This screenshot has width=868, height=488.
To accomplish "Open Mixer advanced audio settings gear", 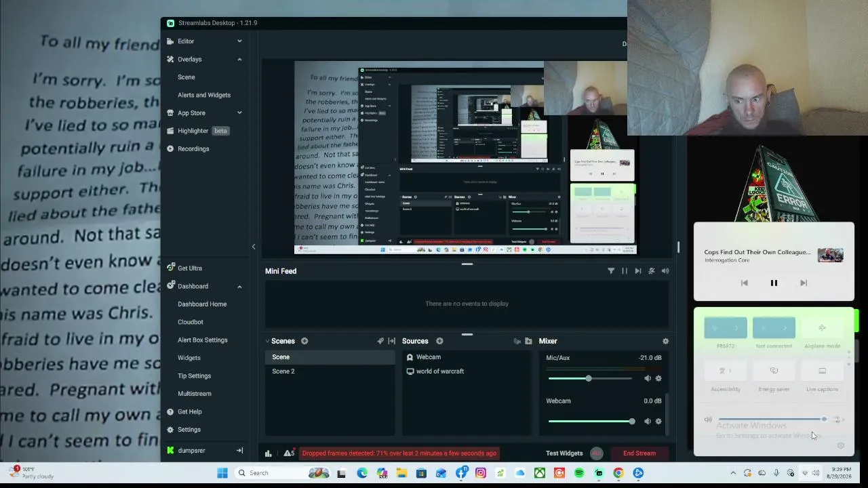I will click(x=665, y=341).
